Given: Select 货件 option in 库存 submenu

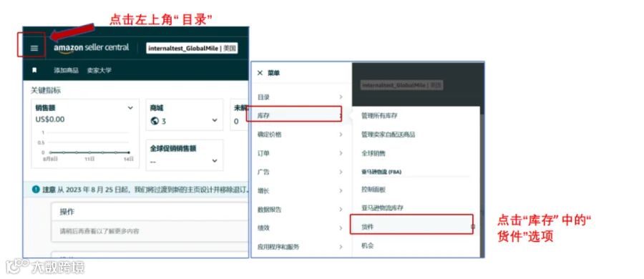Looking at the screenshot, I should [368, 226].
